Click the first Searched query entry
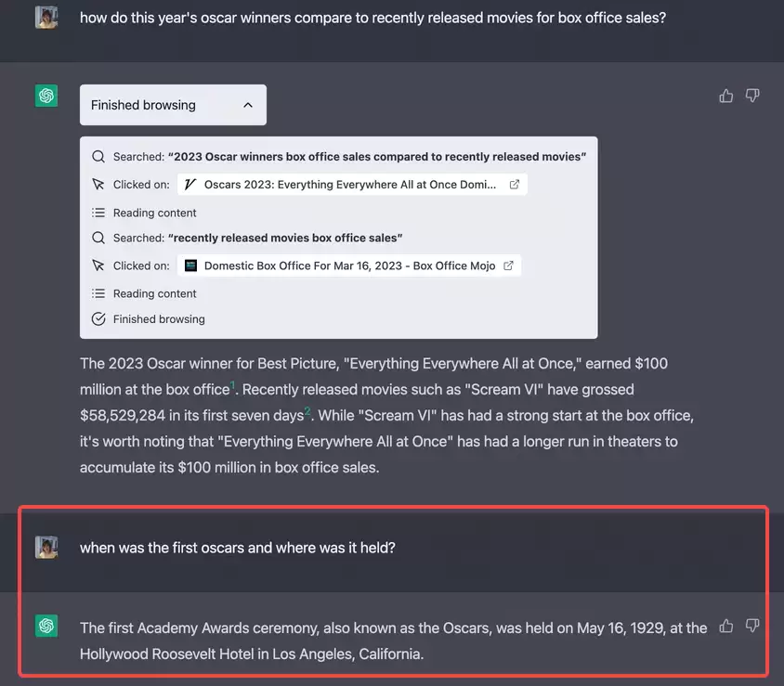Screen dimensions: 784x686 (339, 157)
